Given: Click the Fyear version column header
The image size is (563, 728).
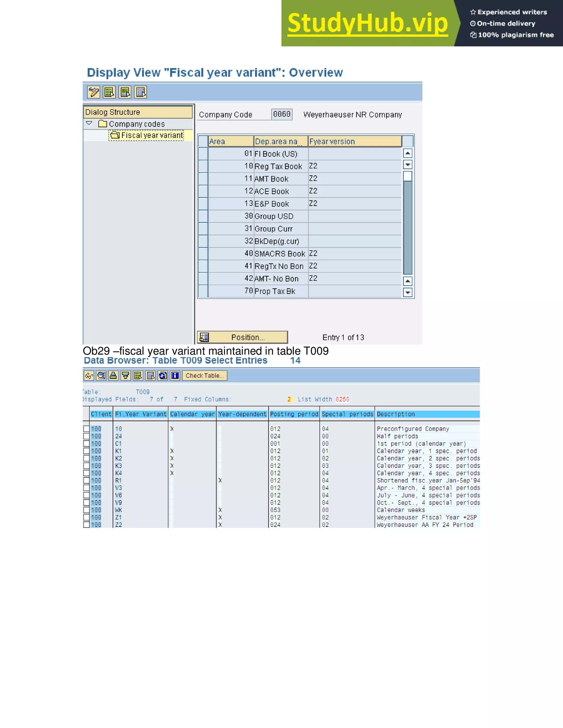Looking at the screenshot, I should 355,141.
